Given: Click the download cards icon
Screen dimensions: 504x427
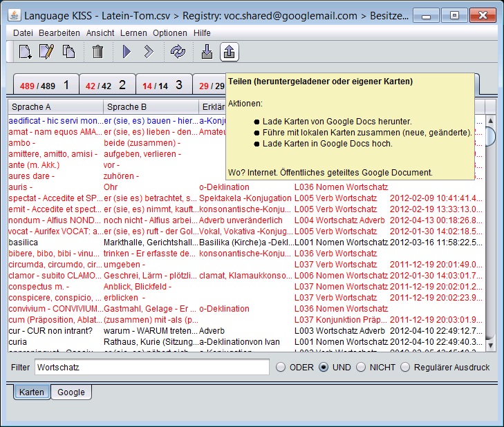Looking at the screenshot, I should pyautogui.click(x=207, y=52).
